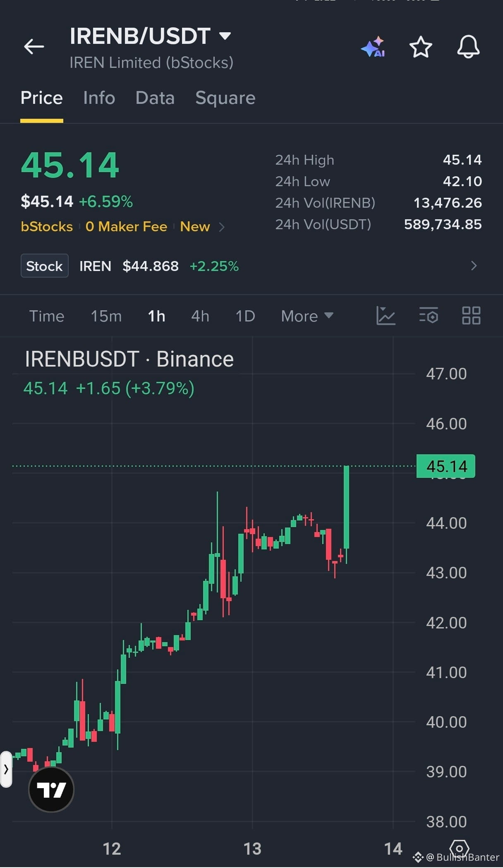This screenshot has height=868, width=503.
Task: Tap the New tag
Action: 195,227
